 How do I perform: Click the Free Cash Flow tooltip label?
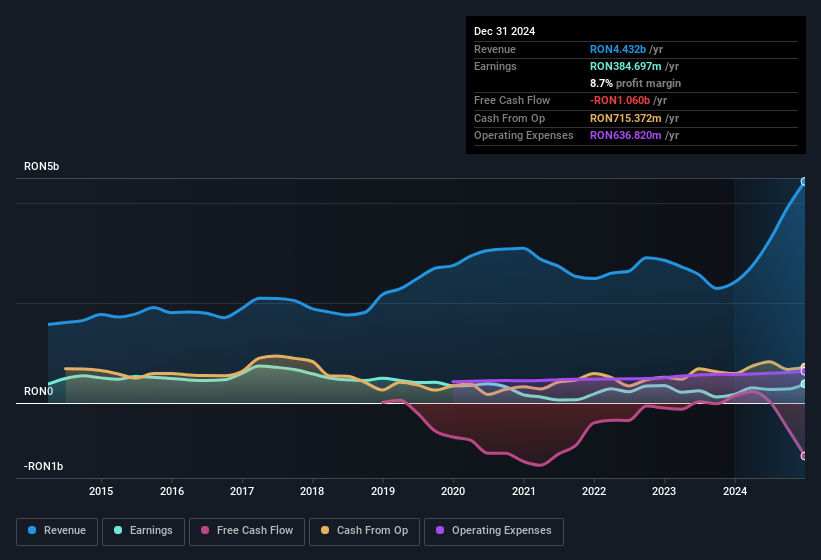[x=512, y=100]
